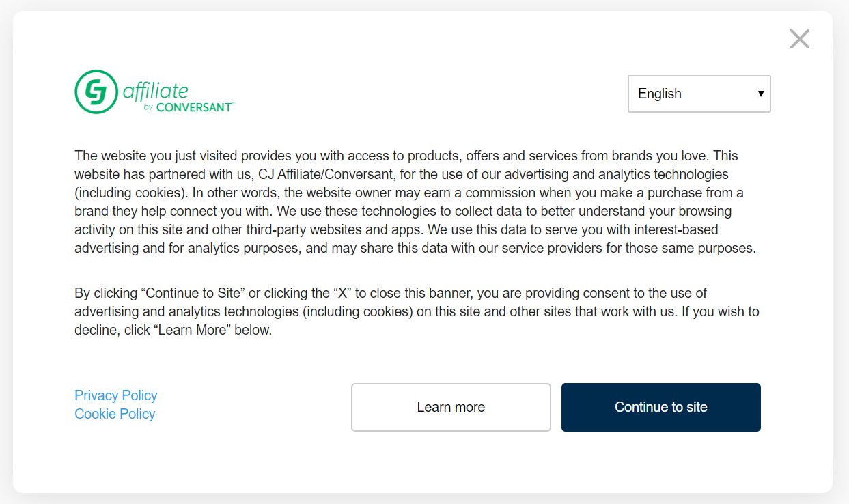
Task: Click the black arrow on language dropdown
Action: click(x=761, y=94)
